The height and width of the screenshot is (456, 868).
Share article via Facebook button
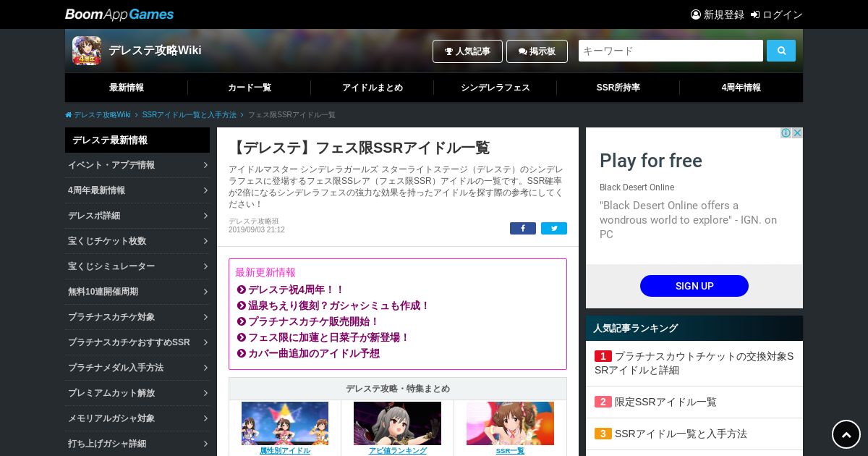click(x=523, y=228)
